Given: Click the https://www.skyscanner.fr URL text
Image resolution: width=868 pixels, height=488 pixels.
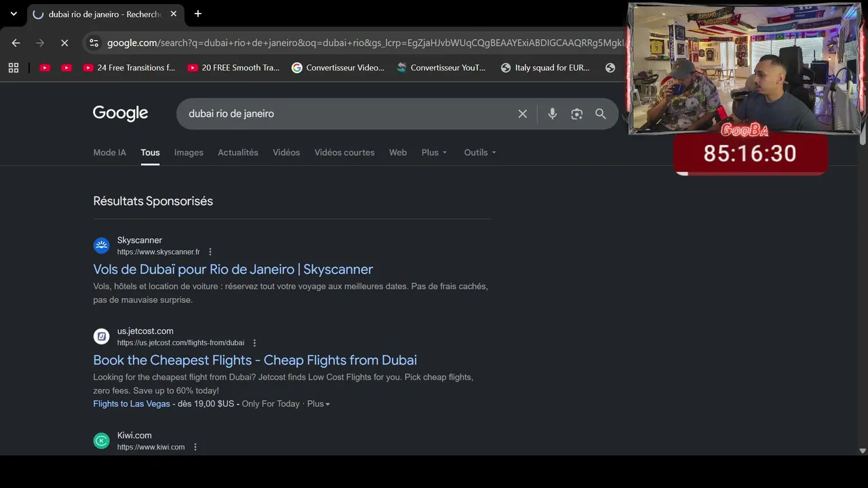Looking at the screenshot, I should [159, 252].
